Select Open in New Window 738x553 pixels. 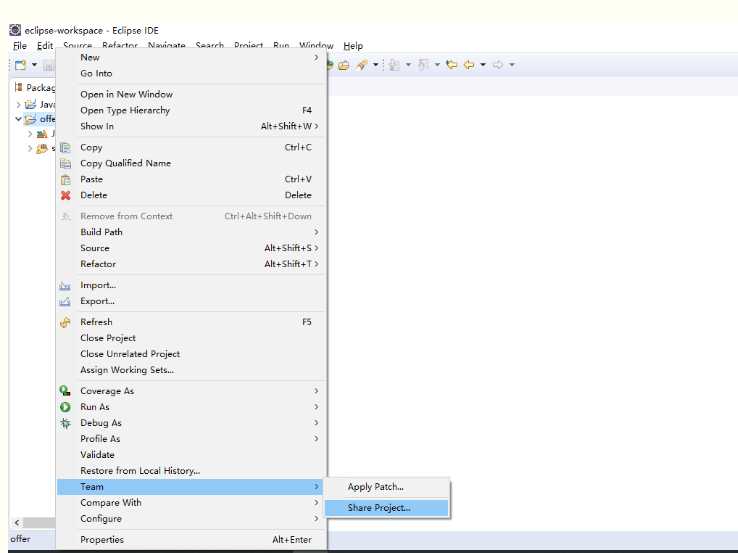pos(192,94)
